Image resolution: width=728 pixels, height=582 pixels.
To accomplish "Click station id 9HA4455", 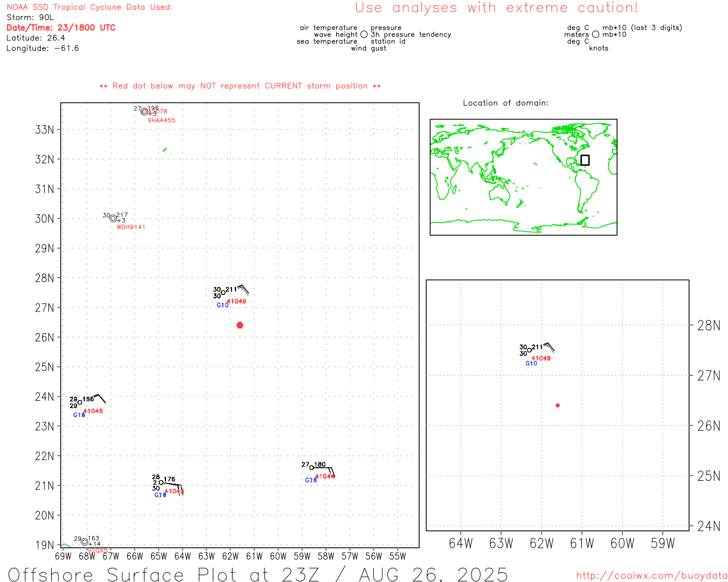I will tap(162, 120).
